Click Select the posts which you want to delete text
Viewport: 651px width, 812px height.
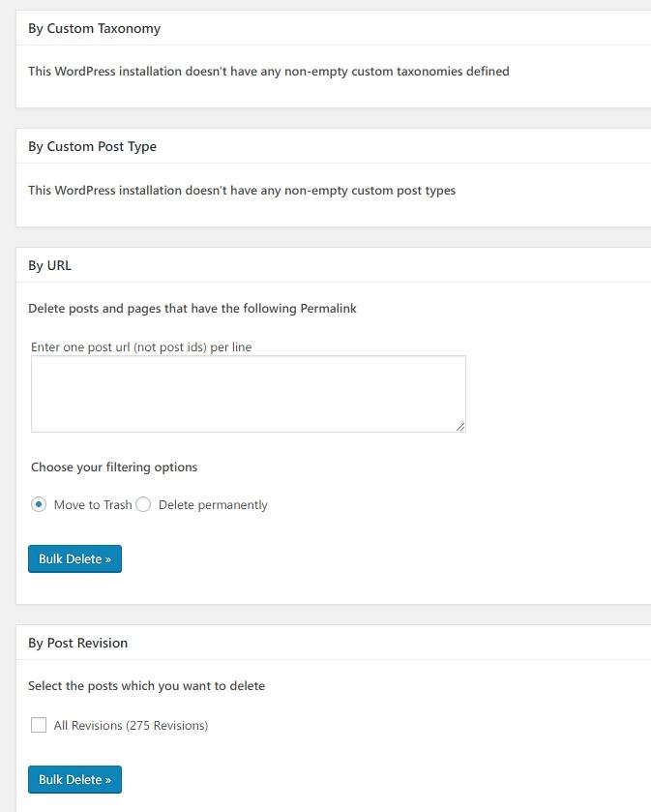(146, 686)
